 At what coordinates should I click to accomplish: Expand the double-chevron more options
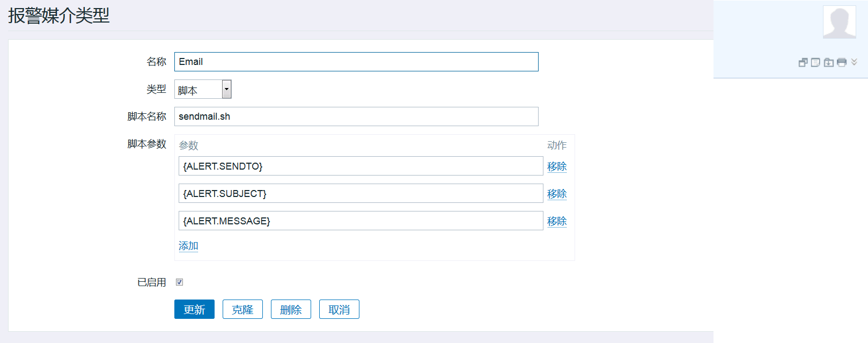(x=854, y=62)
